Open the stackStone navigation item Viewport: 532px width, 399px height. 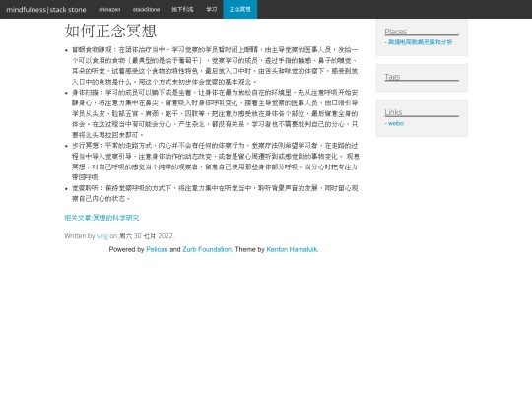[x=146, y=10]
